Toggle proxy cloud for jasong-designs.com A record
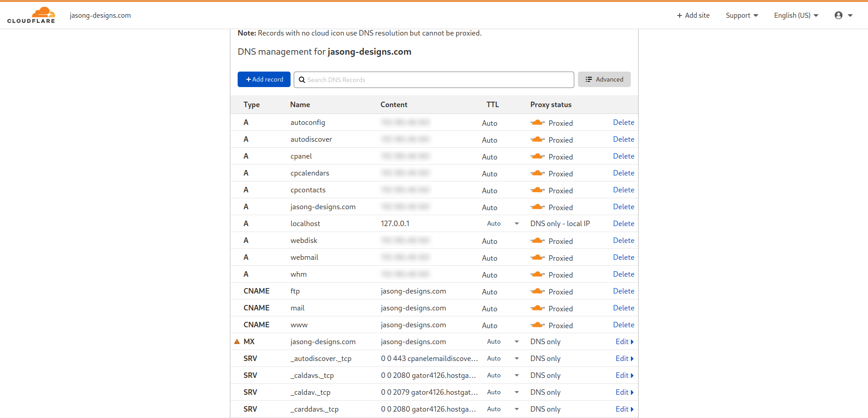This screenshot has width=868, height=418. click(537, 207)
